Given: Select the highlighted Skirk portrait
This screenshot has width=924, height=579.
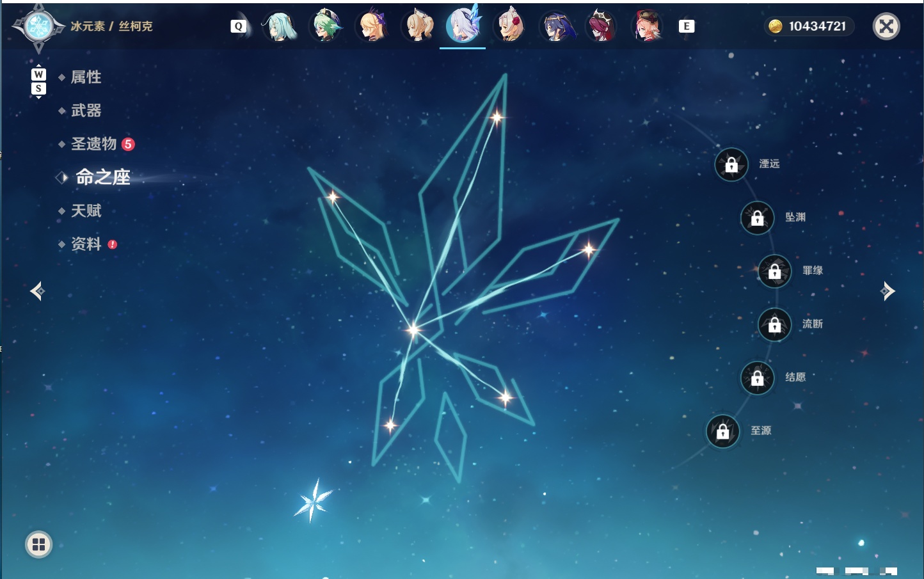Looking at the screenshot, I should pyautogui.click(x=463, y=24).
